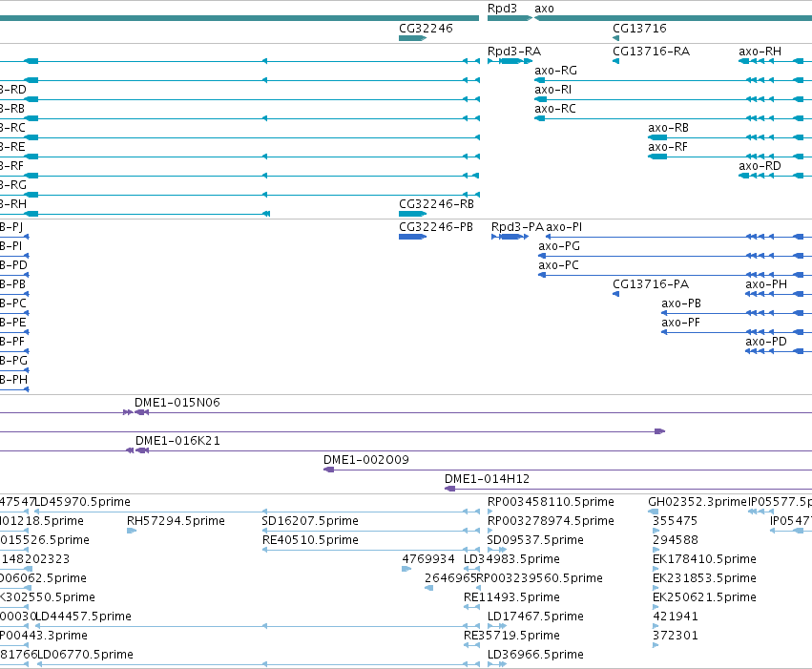Select the purple DME1-002O09 end marker
The image size is (812, 669).
click(329, 470)
